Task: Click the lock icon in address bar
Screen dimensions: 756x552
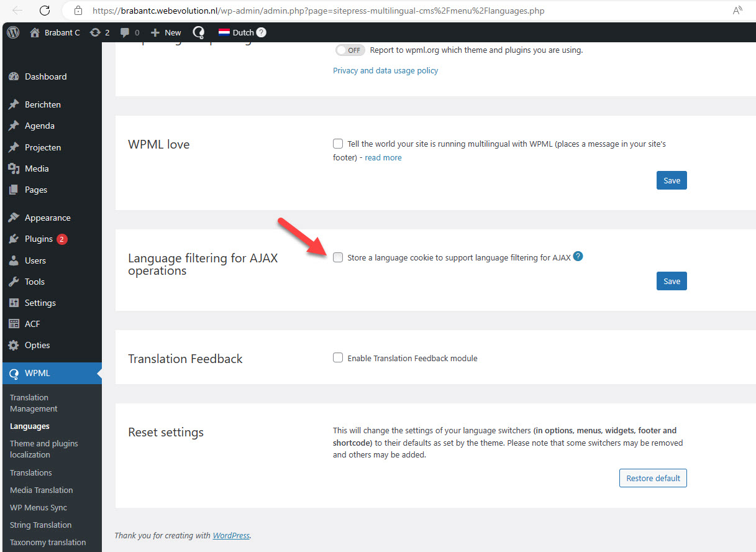Action: [x=78, y=11]
